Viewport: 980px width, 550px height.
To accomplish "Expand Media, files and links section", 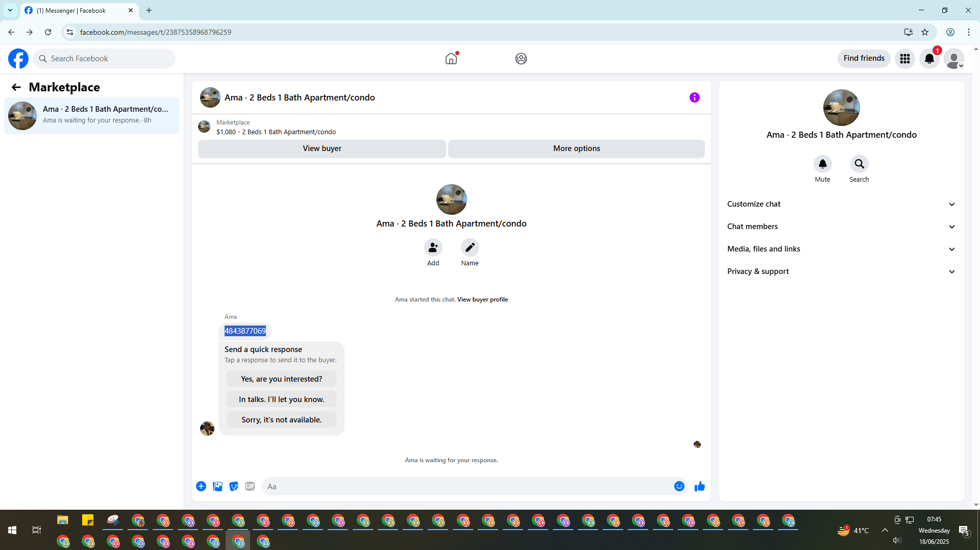I will [x=841, y=249].
